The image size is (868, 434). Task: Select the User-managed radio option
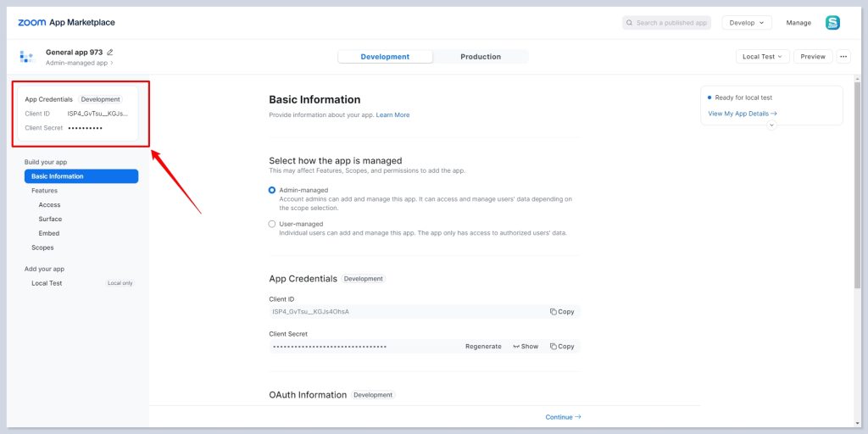272,224
